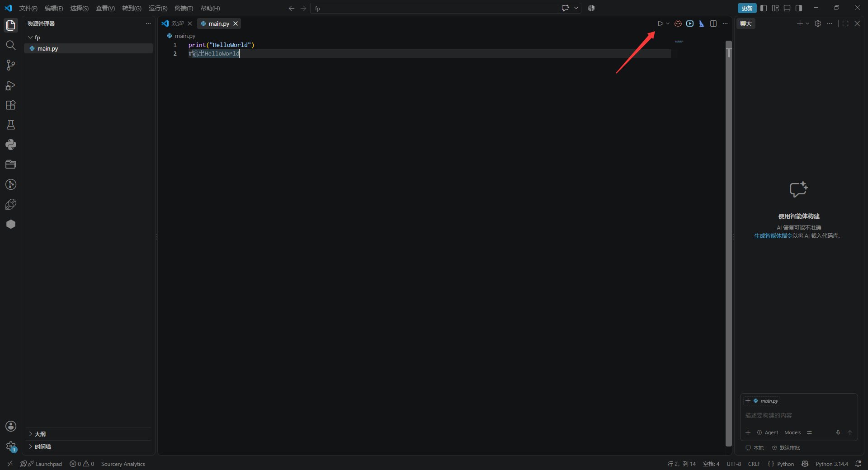Open the Testing flask view
868x470 pixels.
click(11, 125)
